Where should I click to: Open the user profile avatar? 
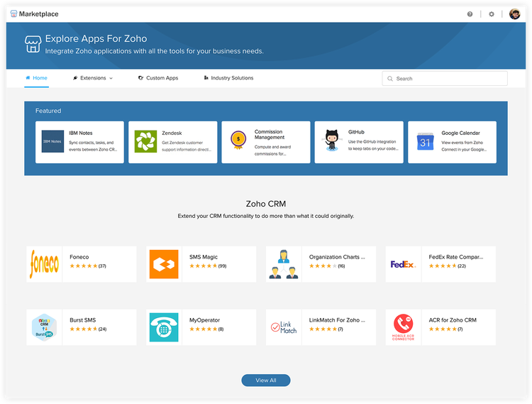click(515, 14)
